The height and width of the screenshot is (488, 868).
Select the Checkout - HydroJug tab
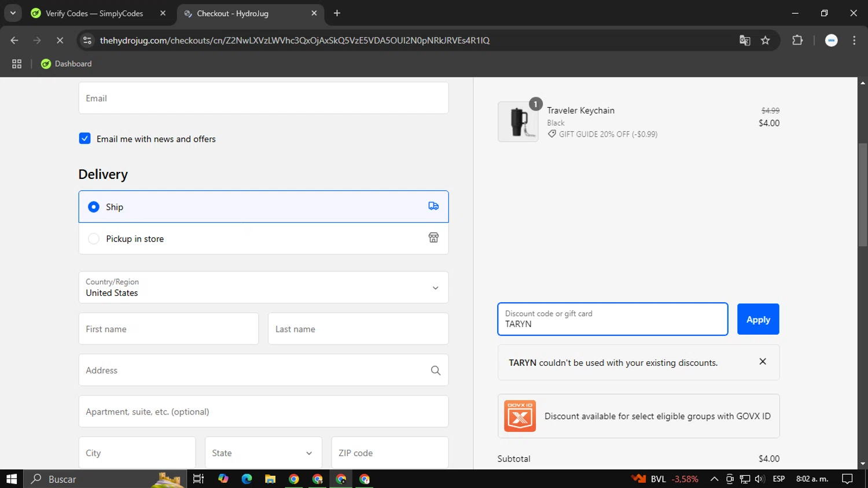tap(250, 13)
